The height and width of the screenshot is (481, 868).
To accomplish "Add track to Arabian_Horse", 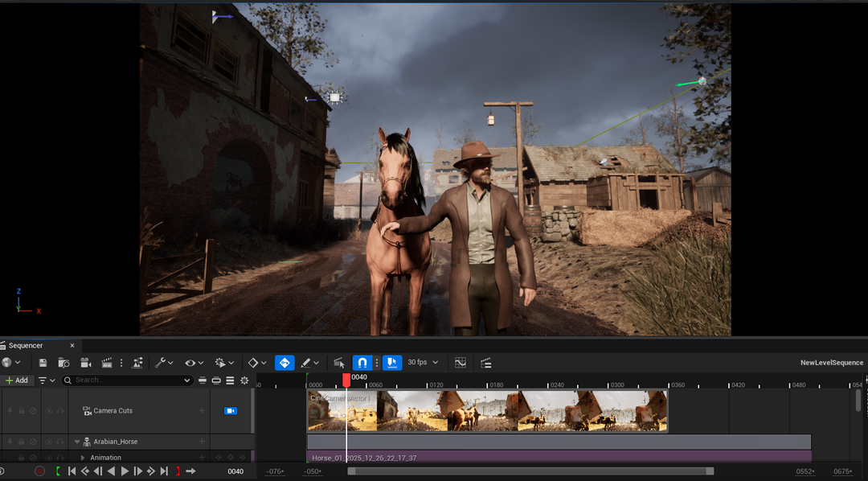I will (202, 442).
